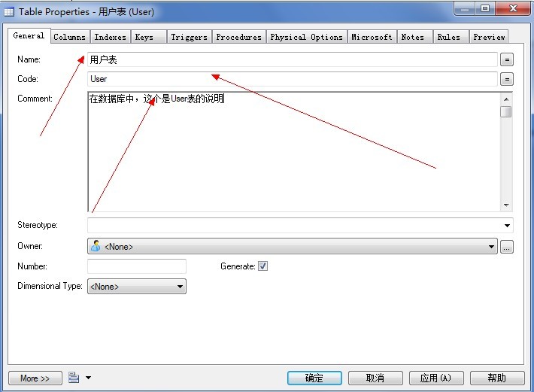Expand dialog with More >> button

[x=35, y=378]
